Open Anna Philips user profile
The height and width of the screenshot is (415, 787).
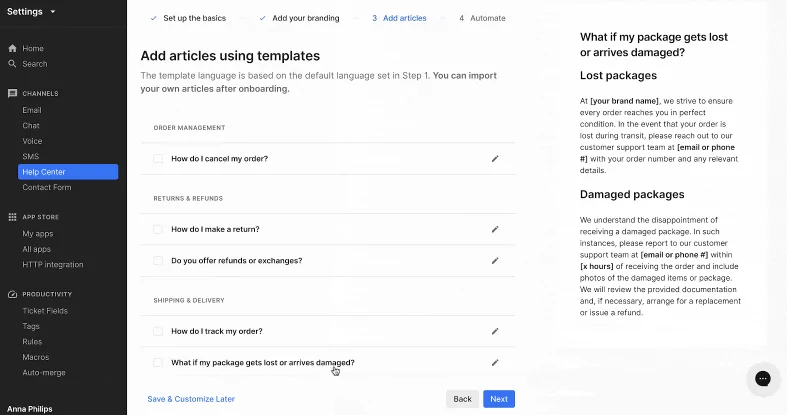pyautogui.click(x=29, y=409)
